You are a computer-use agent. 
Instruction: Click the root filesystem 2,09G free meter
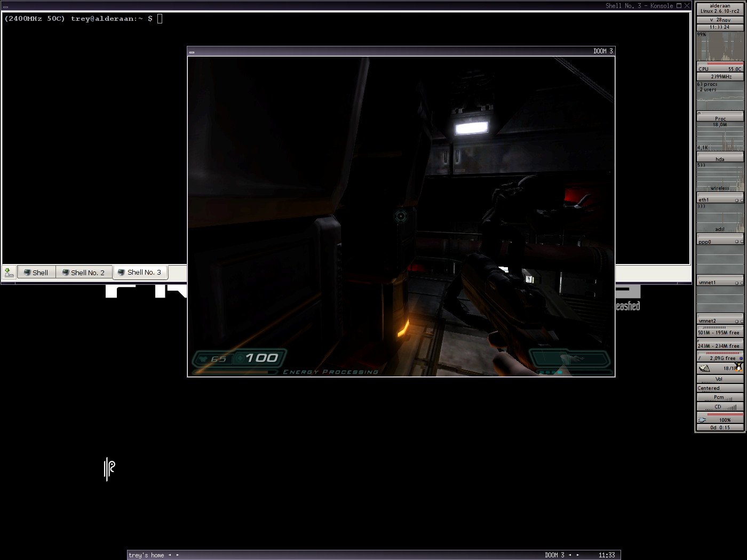[720, 357]
